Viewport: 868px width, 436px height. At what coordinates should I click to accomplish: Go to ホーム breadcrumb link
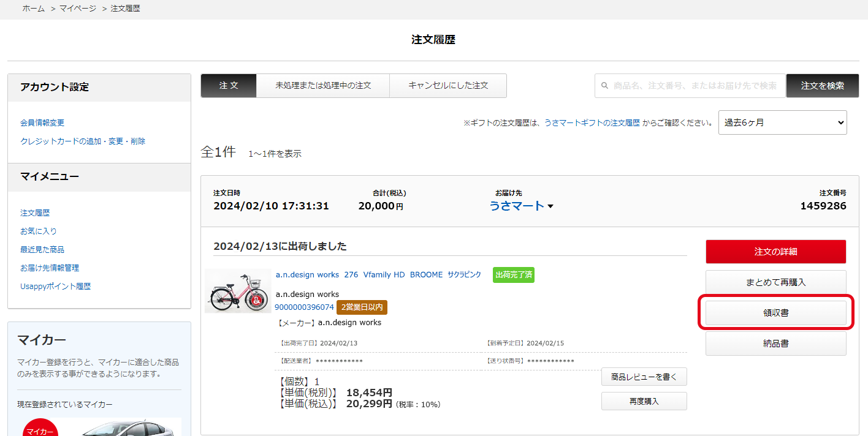[x=34, y=9]
